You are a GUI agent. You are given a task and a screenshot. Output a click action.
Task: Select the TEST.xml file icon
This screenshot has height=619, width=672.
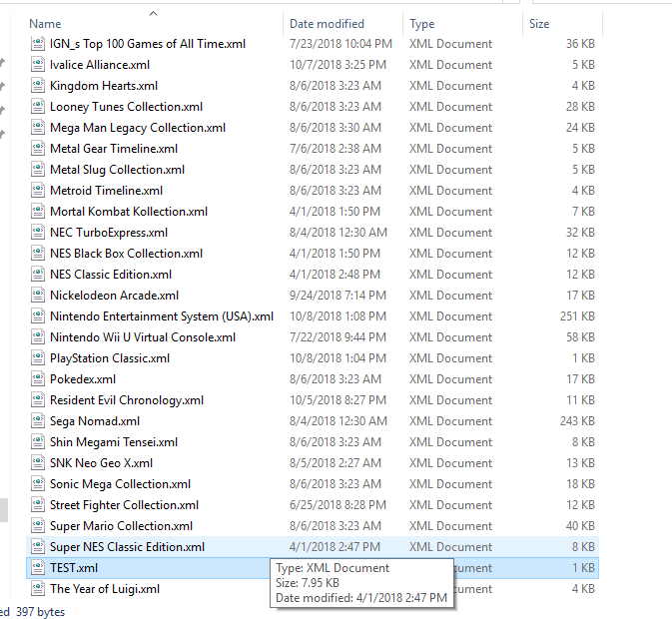[38, 568]
